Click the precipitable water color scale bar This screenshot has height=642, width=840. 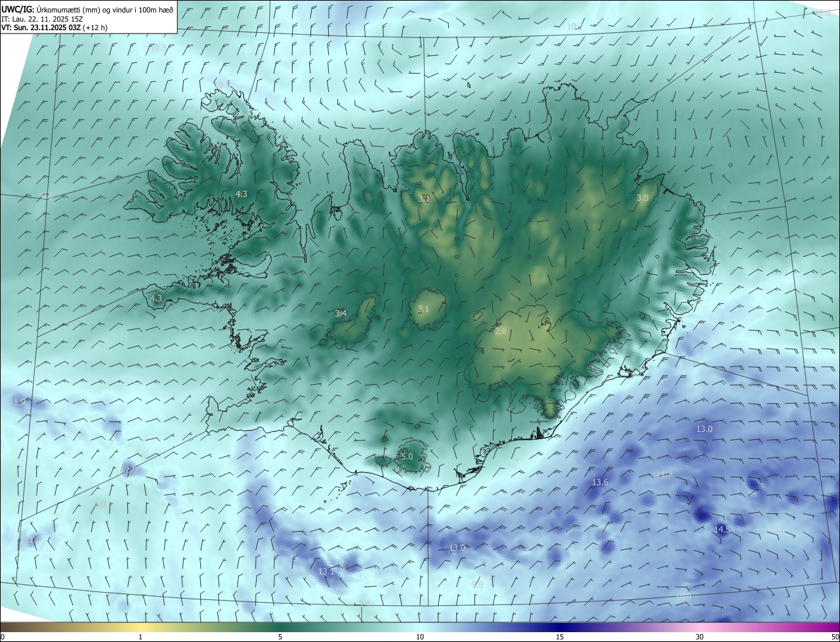tap(420, 627)
